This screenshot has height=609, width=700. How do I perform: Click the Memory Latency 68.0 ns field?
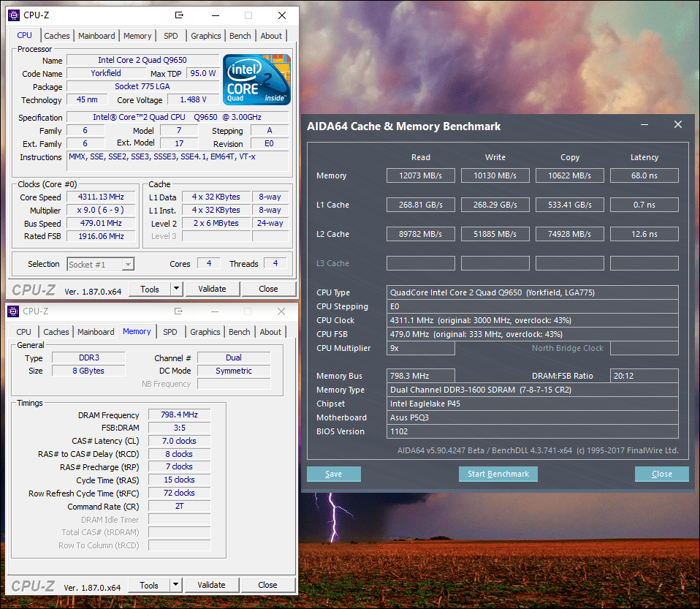pyautogui.click(x=644, y=175)
